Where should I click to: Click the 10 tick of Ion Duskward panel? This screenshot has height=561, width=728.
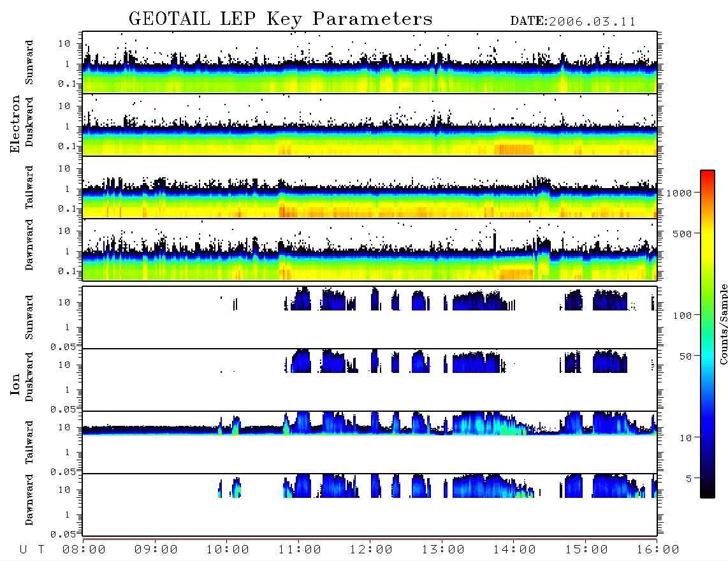tap(64, 365)
